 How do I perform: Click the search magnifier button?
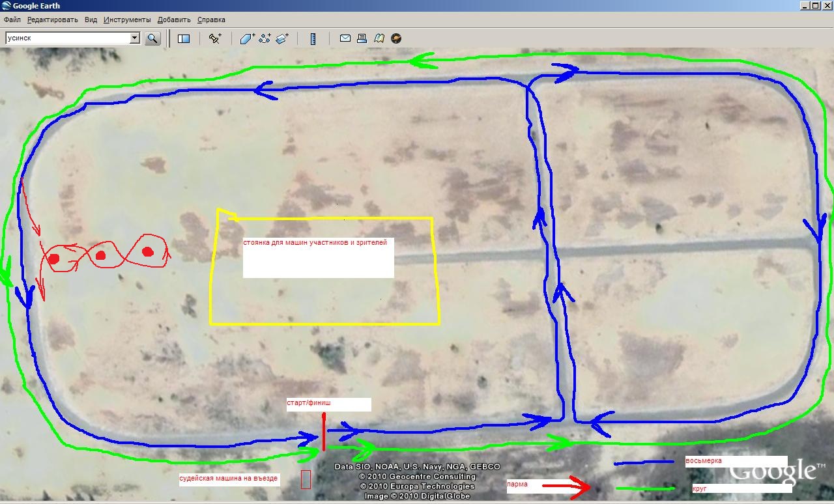(152, 38)
